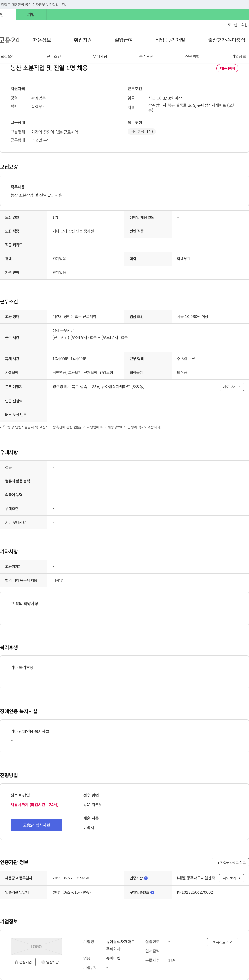Open the 실업급여 menu
Image resolution: width=249 pixels, height=980 pixels.
[123, 40]
